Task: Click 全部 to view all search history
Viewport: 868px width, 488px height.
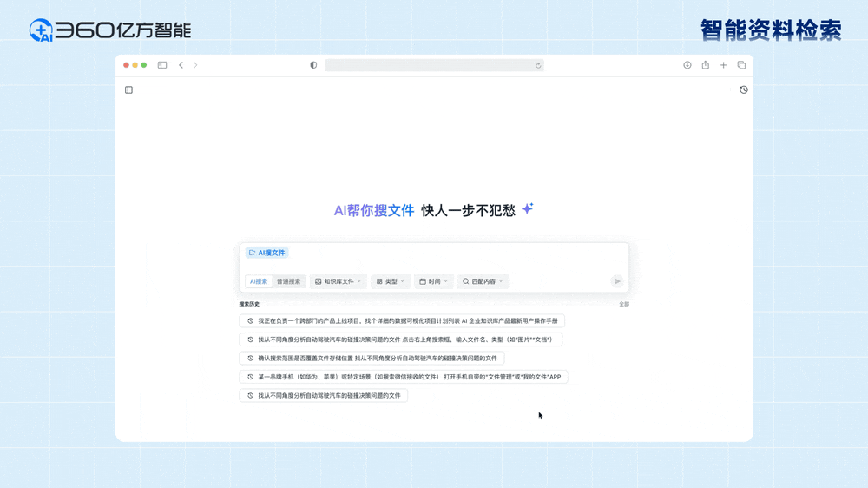Action: tap(623, 305)
